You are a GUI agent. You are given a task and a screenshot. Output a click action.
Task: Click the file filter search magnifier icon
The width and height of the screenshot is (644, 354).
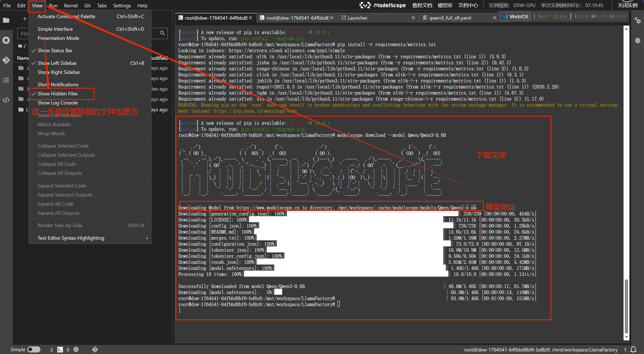(162, 33)
